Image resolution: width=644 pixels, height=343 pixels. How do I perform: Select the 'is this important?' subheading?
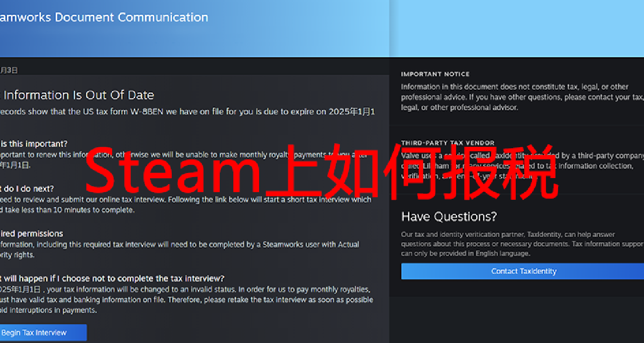coord(33,144)
